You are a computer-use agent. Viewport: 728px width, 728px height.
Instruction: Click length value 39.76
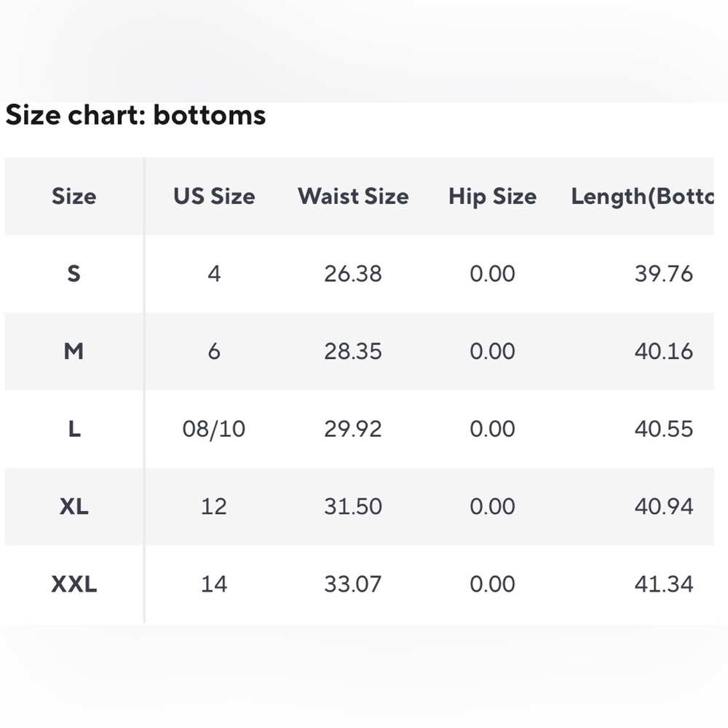(663, 274)
